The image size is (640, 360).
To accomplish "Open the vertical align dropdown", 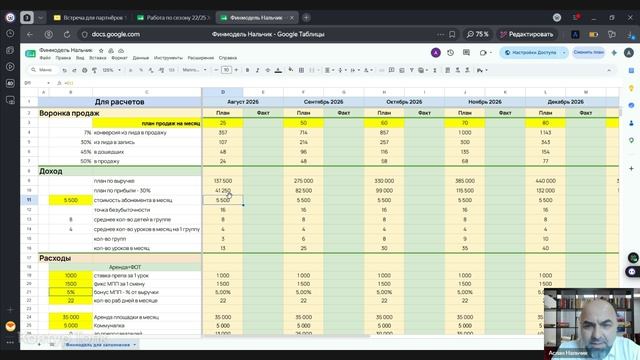I will point(342,70).
